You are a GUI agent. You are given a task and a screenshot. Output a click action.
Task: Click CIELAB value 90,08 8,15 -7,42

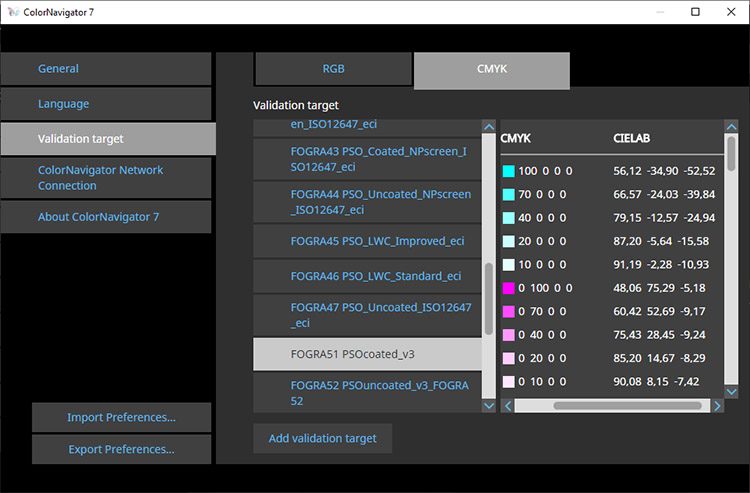pyautogui.click(x=656, y=382)
